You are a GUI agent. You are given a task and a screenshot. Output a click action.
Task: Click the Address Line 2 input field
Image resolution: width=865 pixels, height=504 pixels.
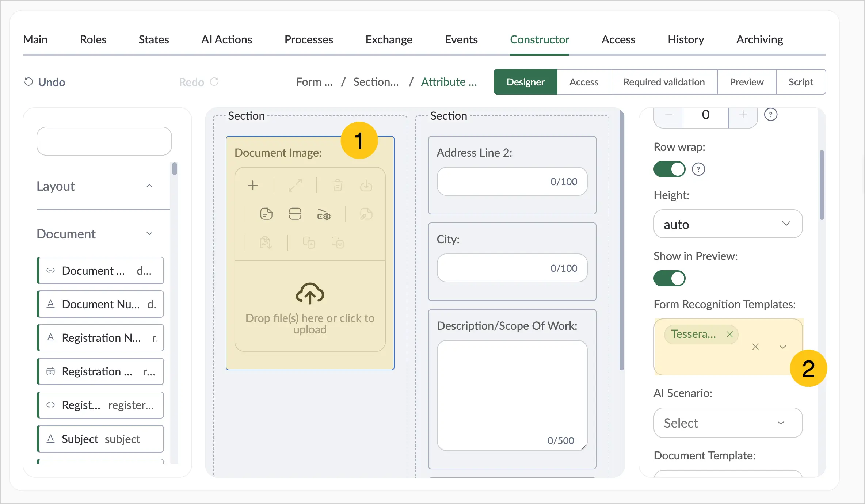click(x=512, y=181)
